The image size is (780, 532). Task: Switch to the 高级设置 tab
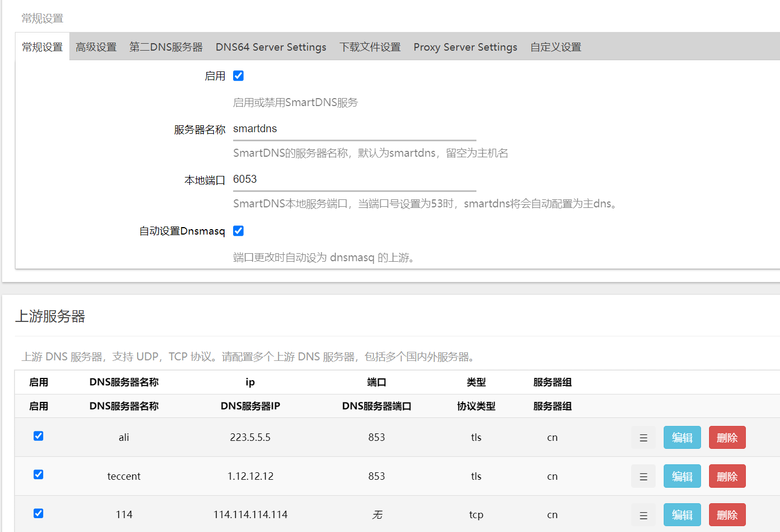pyautogui.click(x=96, y=47)
